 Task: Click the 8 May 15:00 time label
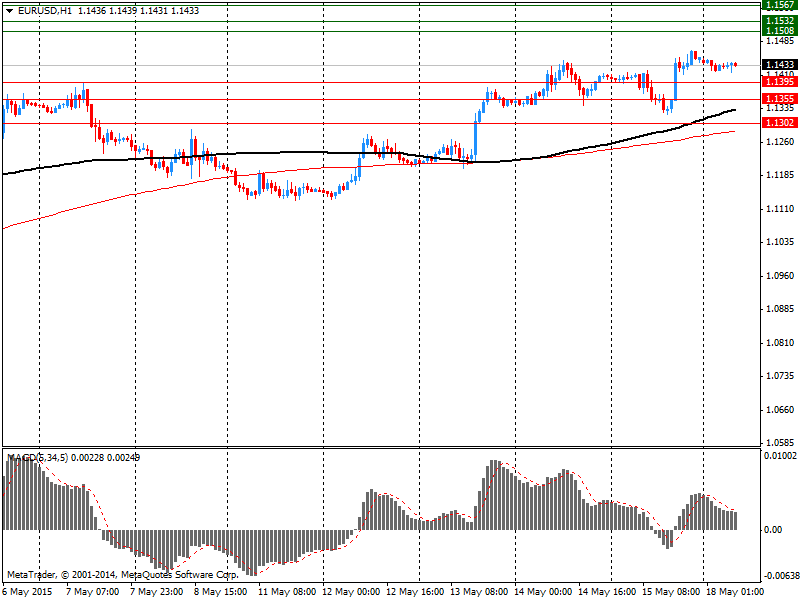tap(220, 592)
